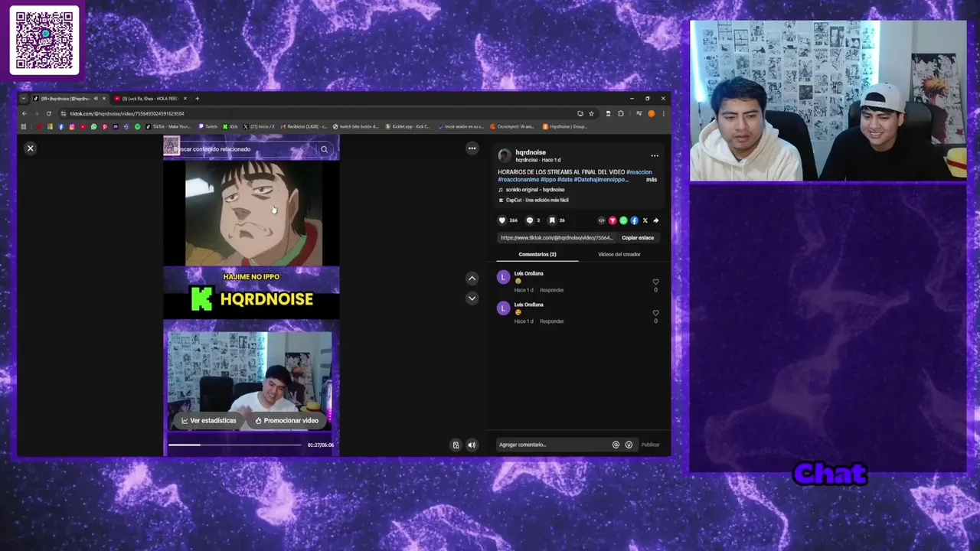Focus 'Buscar contenido relacionado' search field

click(x=245, y=149)
